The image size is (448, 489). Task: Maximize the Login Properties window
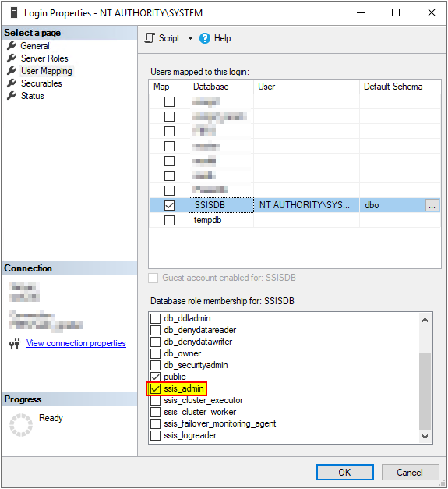[396, 12]
